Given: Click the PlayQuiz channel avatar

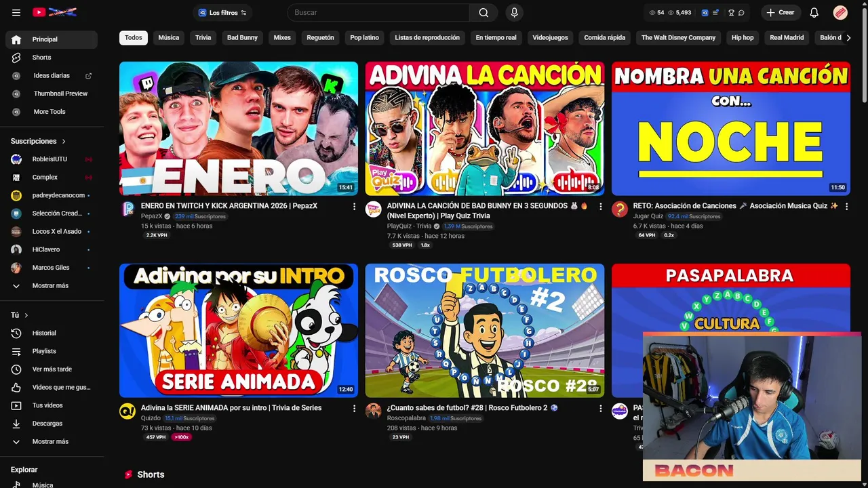Looking at the screenshot, I should point(374,209).
